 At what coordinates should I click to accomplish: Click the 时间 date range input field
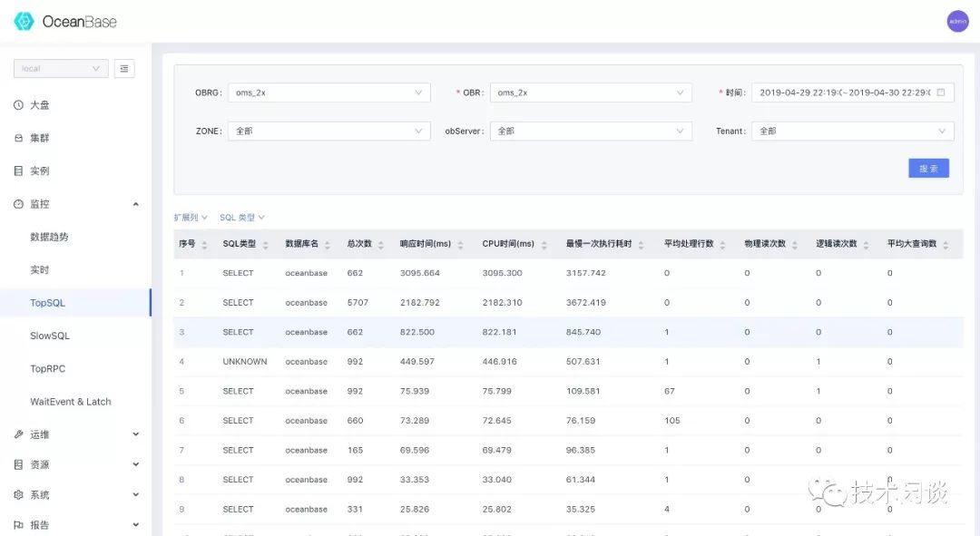coord(852,93)
